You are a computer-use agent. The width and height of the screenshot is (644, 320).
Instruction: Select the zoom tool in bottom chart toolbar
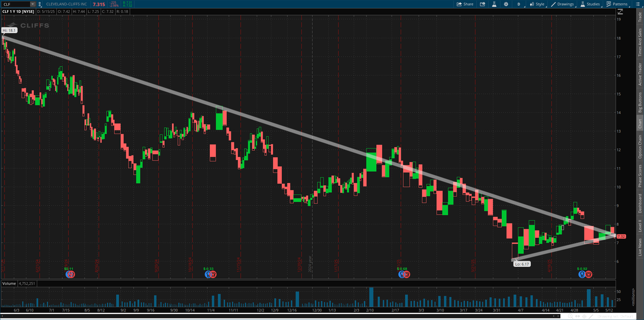pyautogui.click(x=570, y=316)
